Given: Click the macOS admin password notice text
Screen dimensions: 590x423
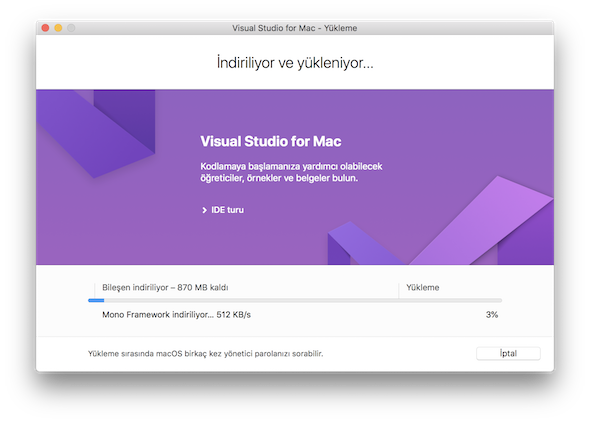Looking at the screenshot, I should (205, 354).
